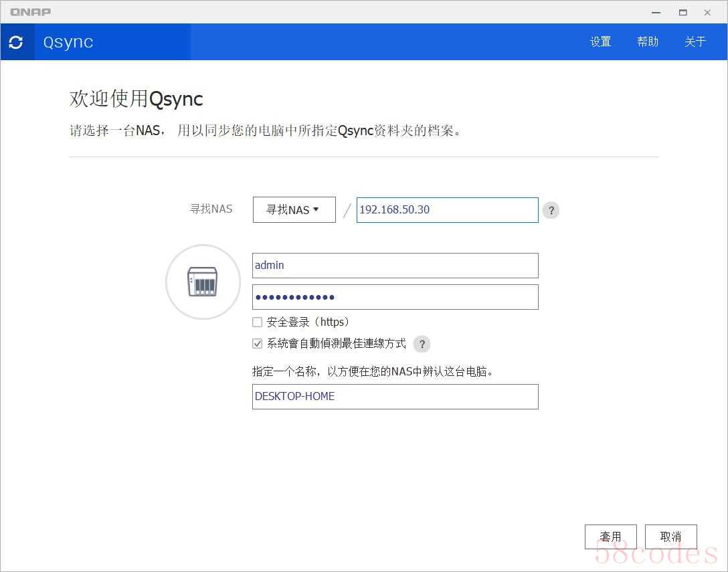The image size is (728, 572).
Task: Click the 寻找NAS label on left
Action: click(211, 209)
